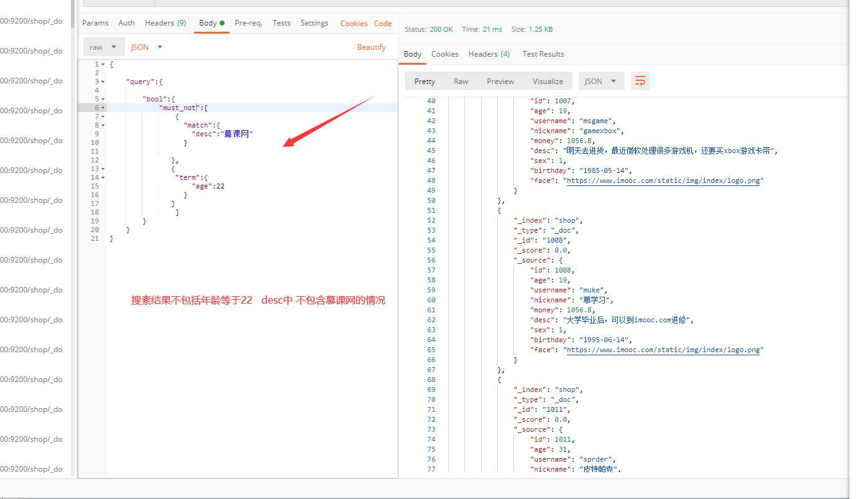Open the request Settings tab
The image size is (868, 499).
314,23
